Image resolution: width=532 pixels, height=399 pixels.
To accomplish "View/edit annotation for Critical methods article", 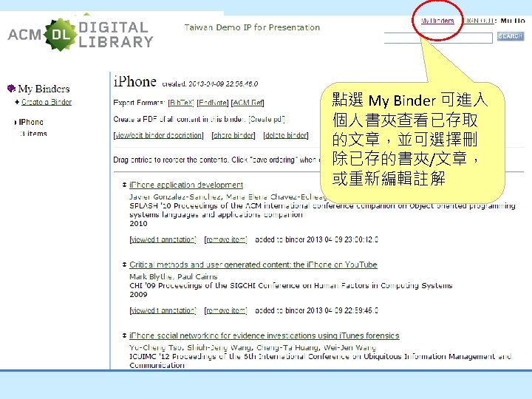I will point(163,310).
